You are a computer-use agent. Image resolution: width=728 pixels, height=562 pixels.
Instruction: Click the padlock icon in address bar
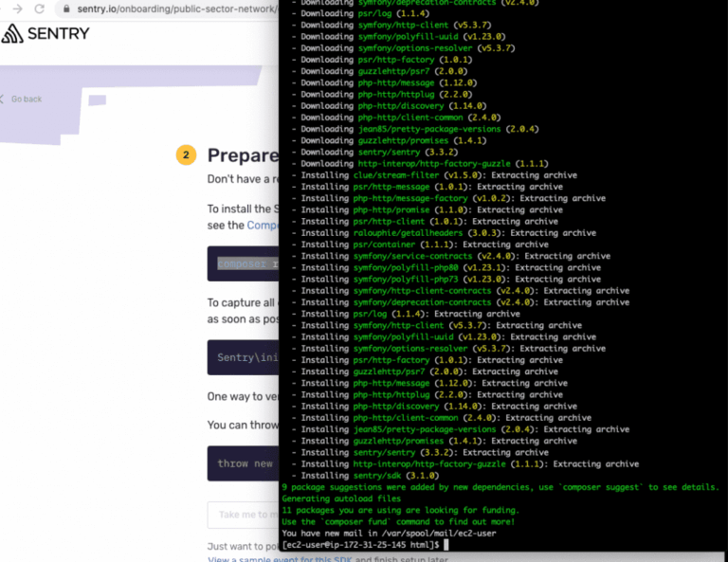coord(66,9)
